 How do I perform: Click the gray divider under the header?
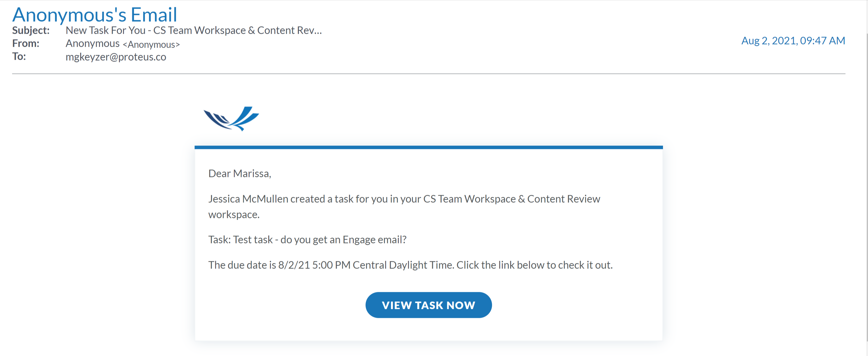[x=428, y=73]
